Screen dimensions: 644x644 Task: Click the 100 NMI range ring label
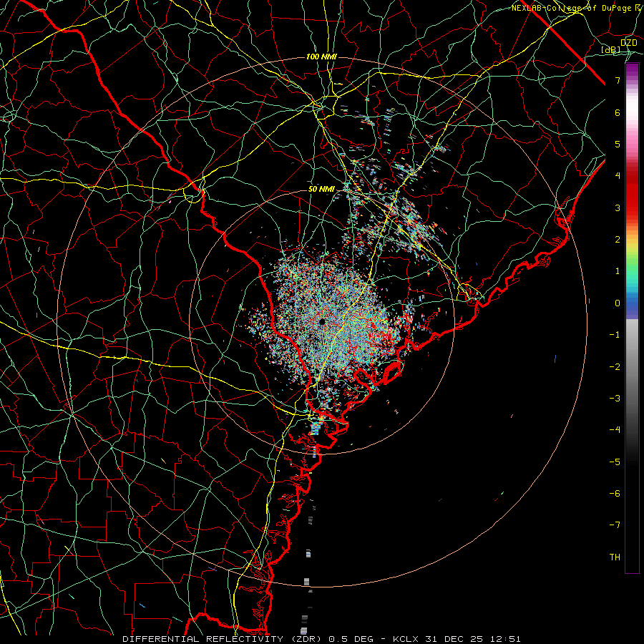tap(321, 57)
